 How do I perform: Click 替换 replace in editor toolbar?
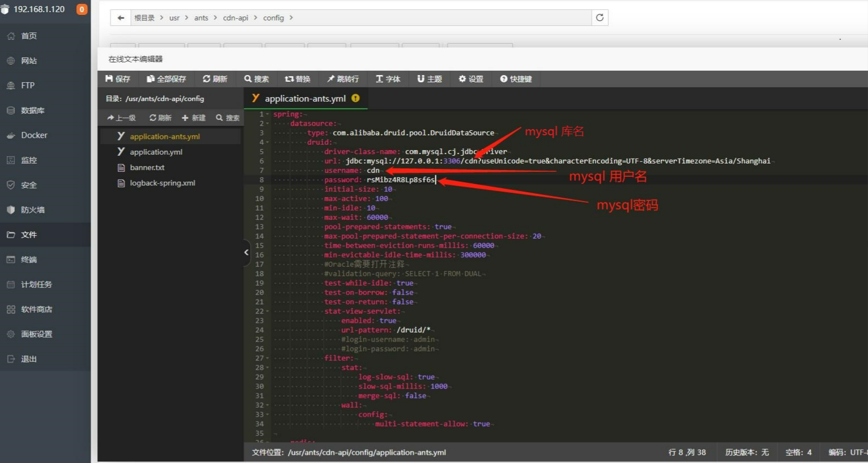pyautogui.click(x=297, y=79)
